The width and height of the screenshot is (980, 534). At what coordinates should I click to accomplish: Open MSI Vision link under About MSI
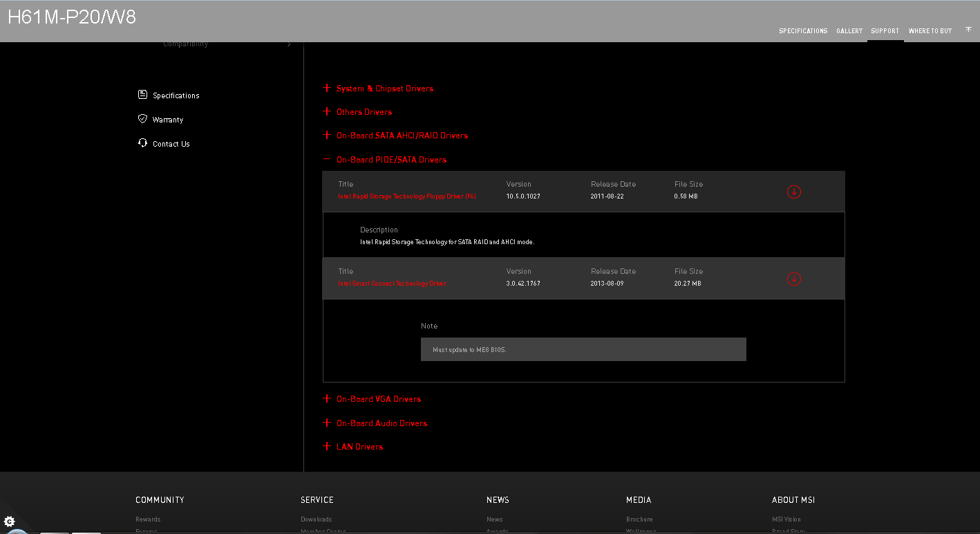coord(786,519)
